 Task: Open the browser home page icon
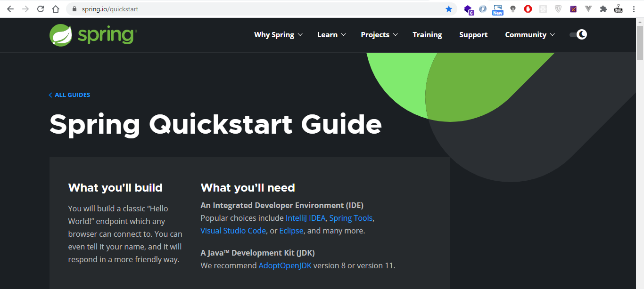(56, 9)
